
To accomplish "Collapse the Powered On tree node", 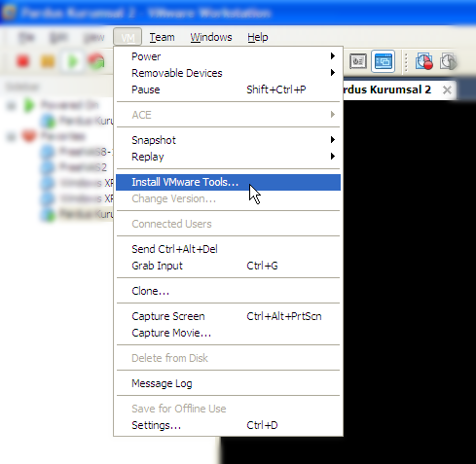I will tap(12, 105).
